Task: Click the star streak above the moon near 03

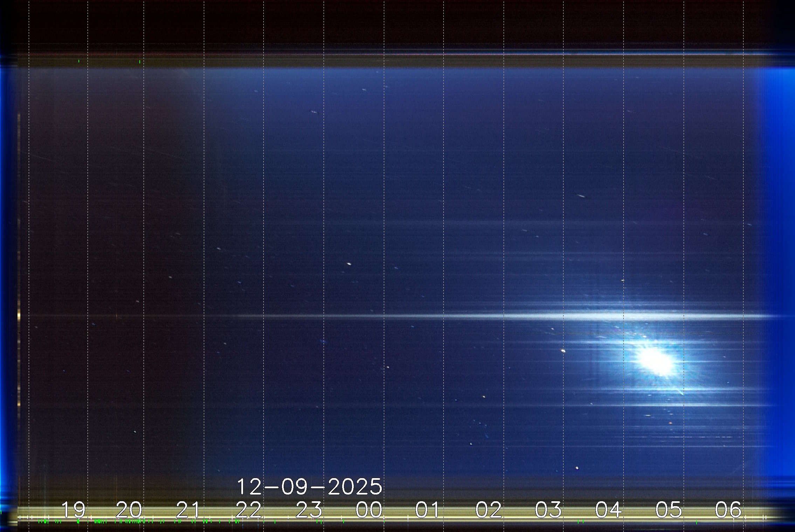Action: point(581,196)
